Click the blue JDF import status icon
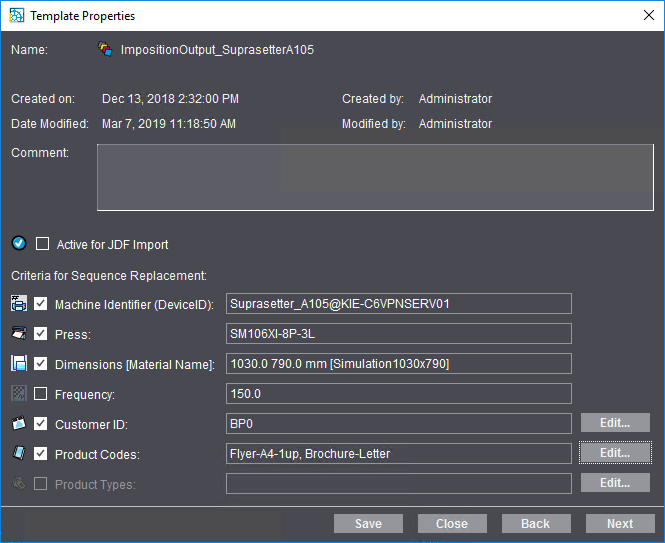The image size is (665, 543). (18, 244)
